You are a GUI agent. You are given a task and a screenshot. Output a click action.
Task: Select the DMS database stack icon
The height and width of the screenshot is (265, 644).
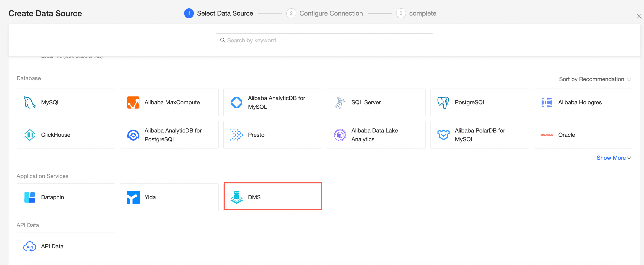pyautogui.click(x=236, y=197)
